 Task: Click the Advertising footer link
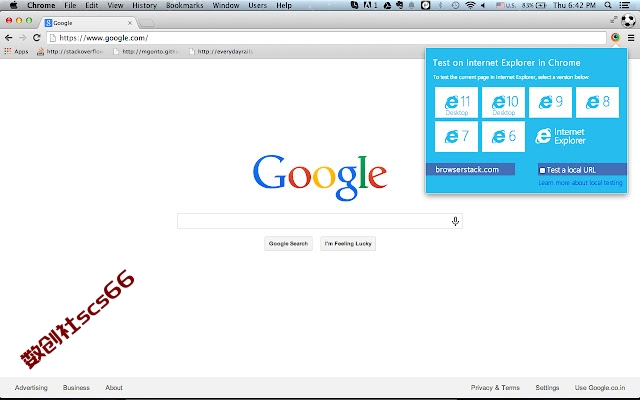(x=31, y=387)
